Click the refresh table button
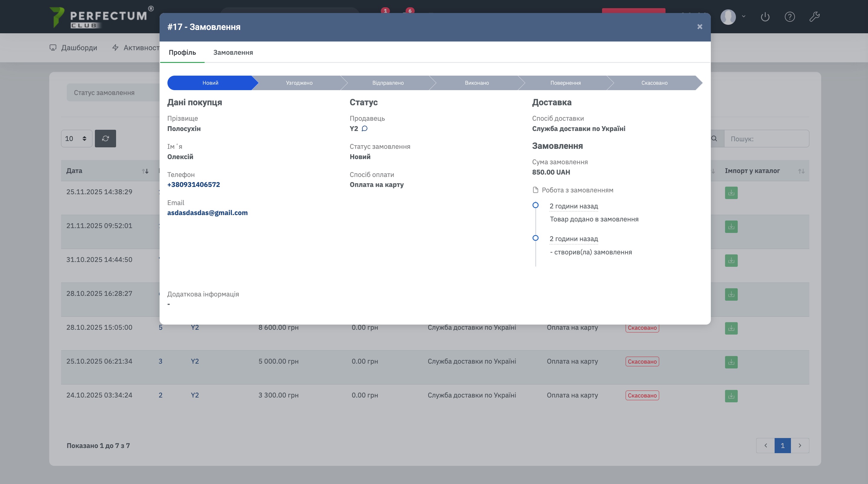The height and width of the screenshot is (484, 868). [105, 139]
